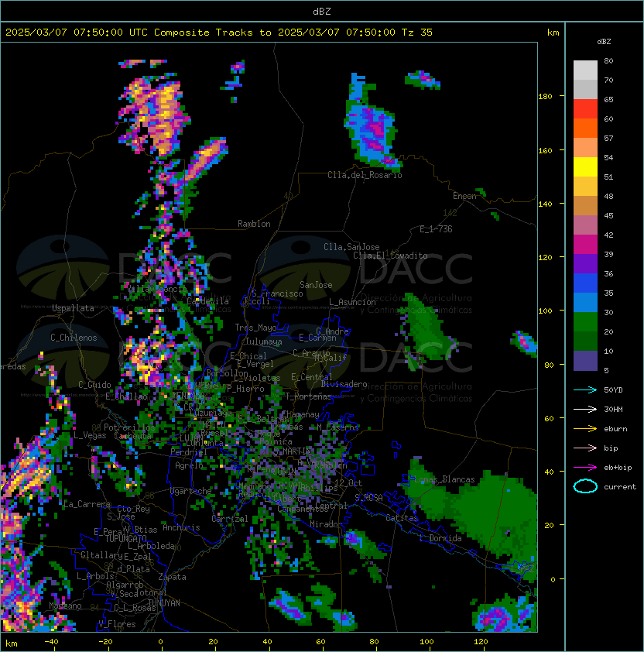The image size is (644, 652).
Task: Click the 'Clla.del_Rosario' map label
Action: 365,175
